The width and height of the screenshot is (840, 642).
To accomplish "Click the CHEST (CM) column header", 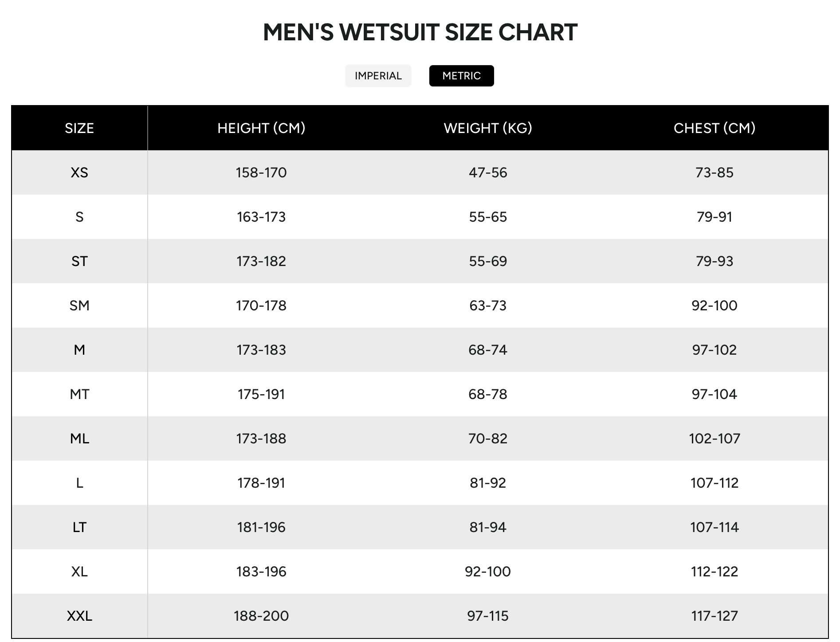I will tap(714, 128).
